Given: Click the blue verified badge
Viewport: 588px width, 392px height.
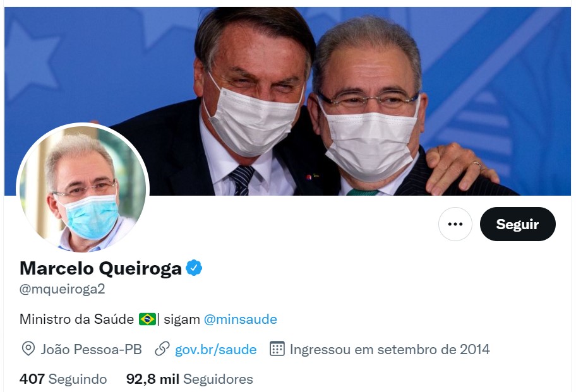Looking at the screenshot, I should click(x=194, y=268).
